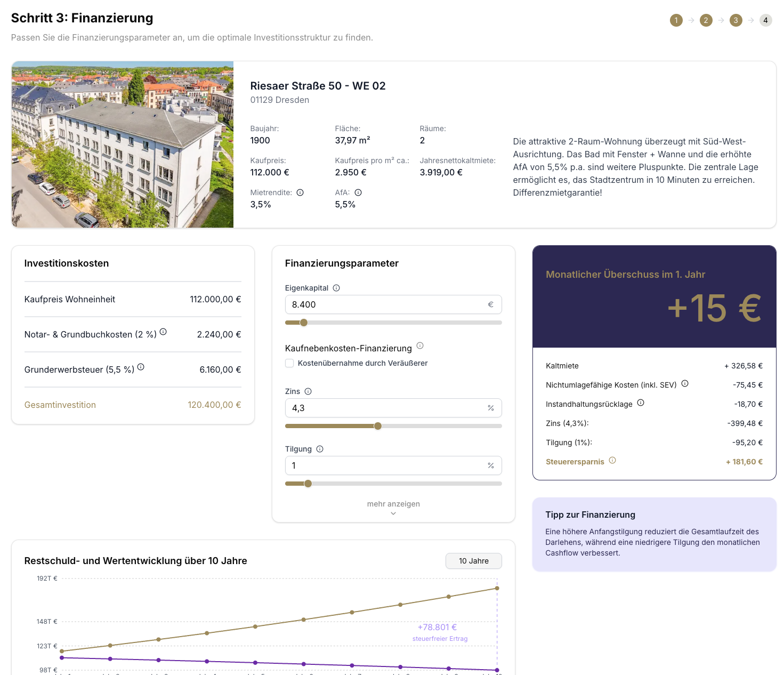The image size is (784, 675).
Task: Click the chevron below mehr anzeigen
Action: (393, 513)
